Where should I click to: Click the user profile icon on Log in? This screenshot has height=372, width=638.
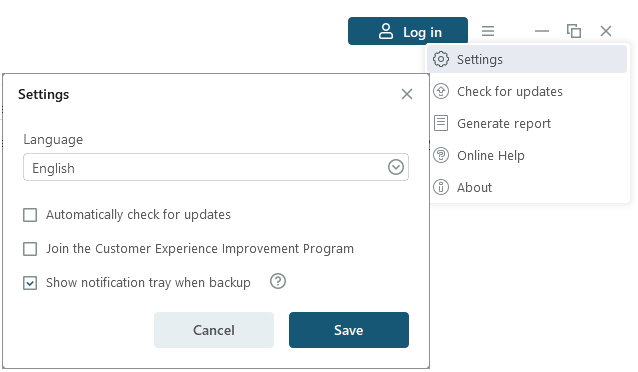tap(386, 31)
